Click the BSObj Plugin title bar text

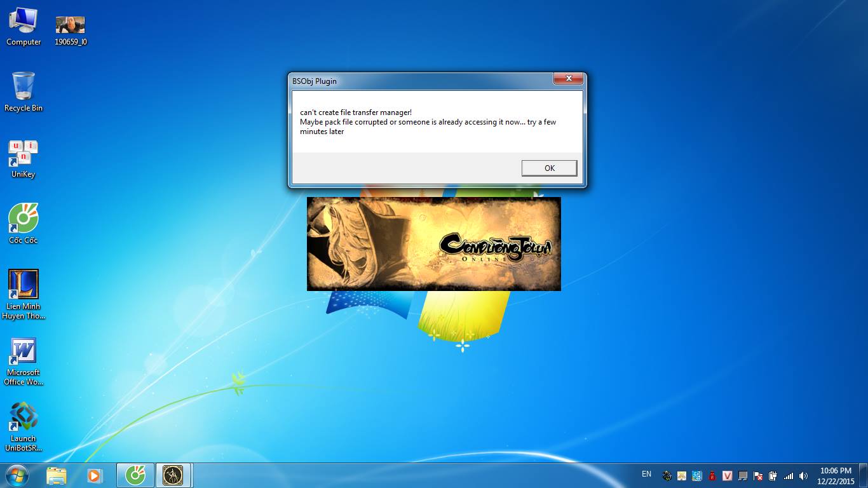point(315,81)
